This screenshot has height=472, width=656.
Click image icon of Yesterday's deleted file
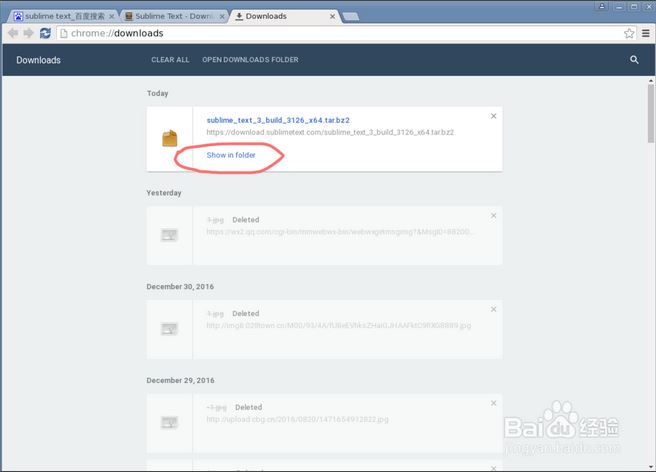[169, 235]
